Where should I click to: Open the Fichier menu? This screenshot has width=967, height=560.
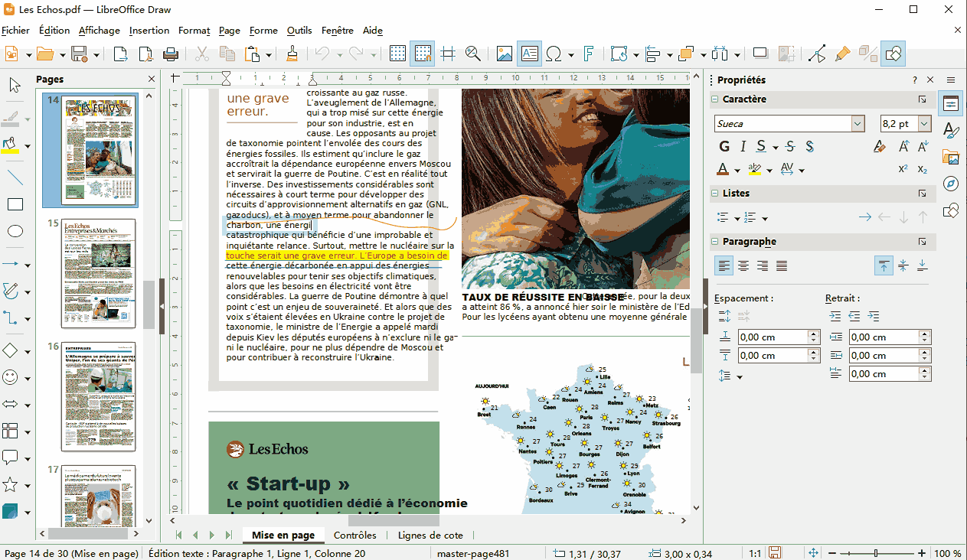15,31
